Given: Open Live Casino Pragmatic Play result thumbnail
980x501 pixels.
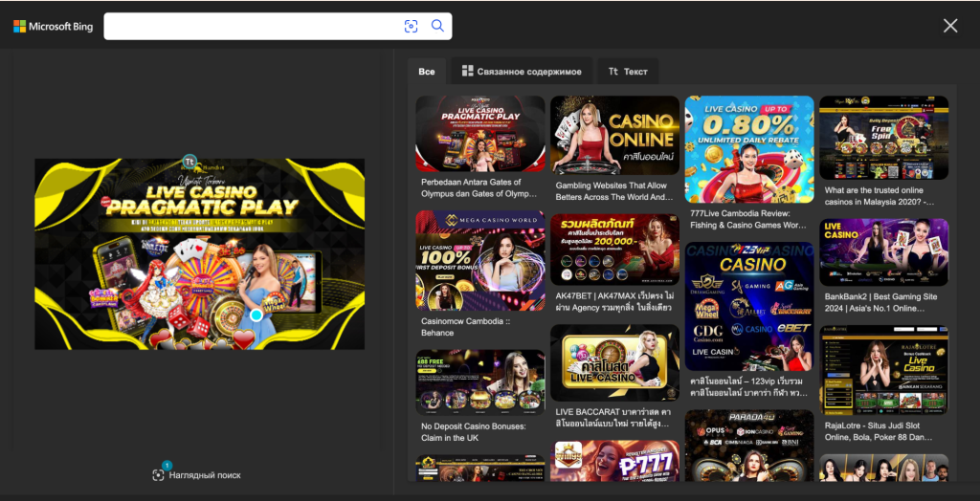Looking at the screenshot, I should click(480, 134).
